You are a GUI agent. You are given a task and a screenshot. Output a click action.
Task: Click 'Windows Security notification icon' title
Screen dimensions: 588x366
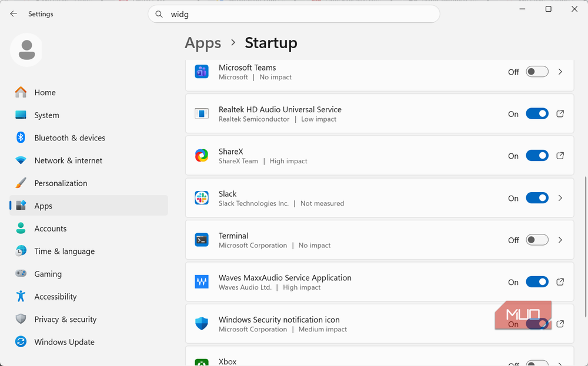pos(279,320)
